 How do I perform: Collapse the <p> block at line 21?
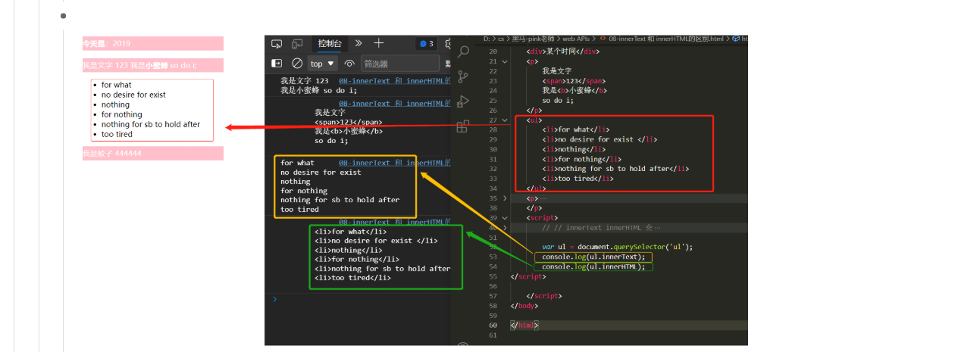click(x=506, y=61)
